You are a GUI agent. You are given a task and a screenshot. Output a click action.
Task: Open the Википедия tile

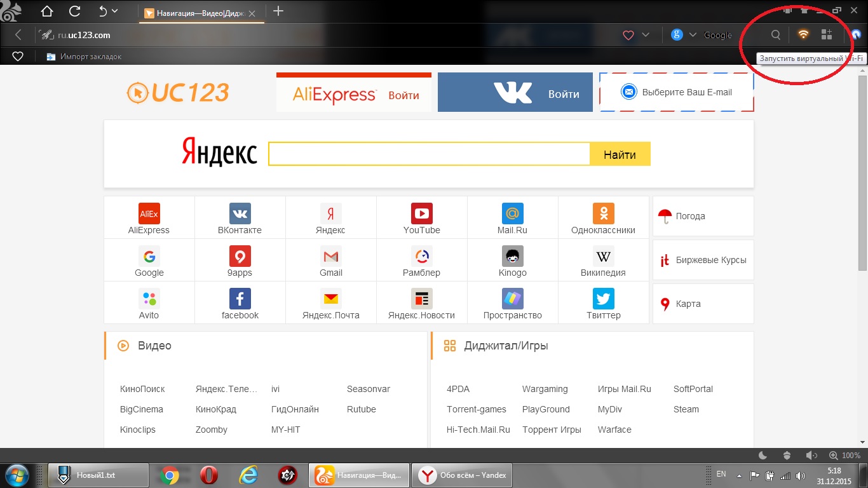tap(603, 261)
